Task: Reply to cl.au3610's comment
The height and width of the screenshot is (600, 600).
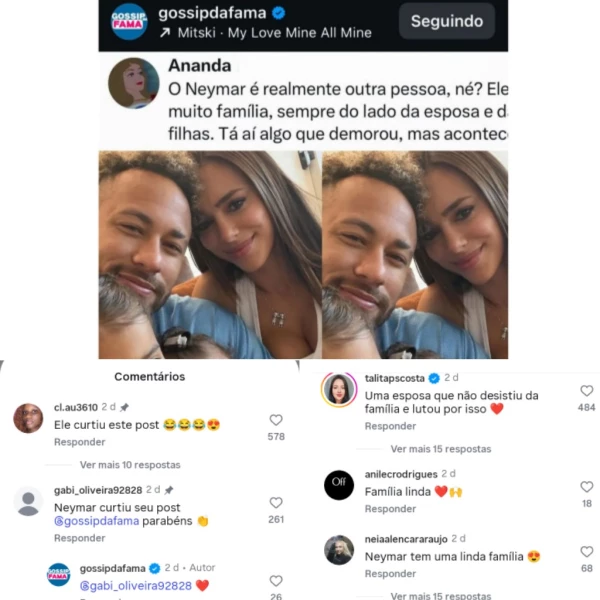Action: [79, 442]
